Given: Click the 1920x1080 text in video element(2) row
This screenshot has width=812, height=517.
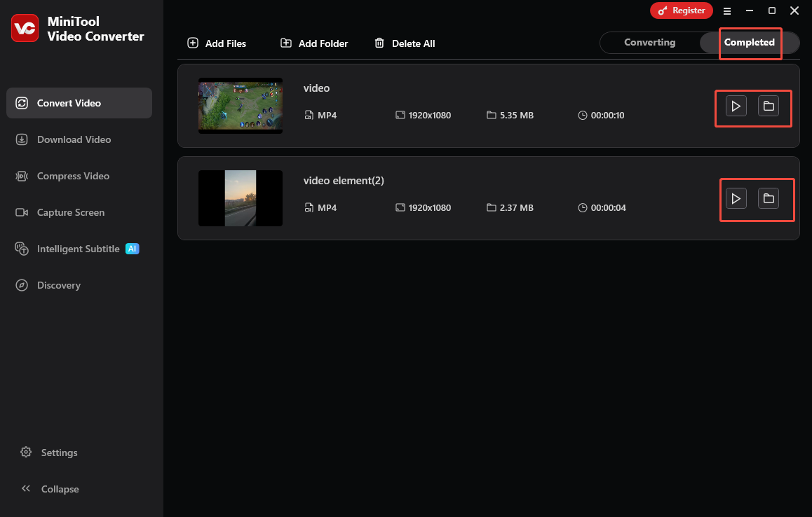Looking at the screenshot, I should point(429,207).
